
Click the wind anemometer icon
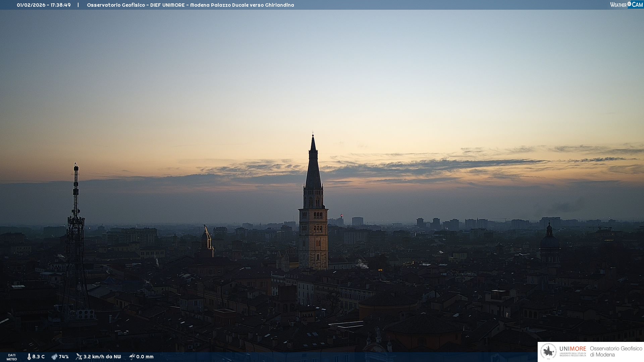(79, 357)
